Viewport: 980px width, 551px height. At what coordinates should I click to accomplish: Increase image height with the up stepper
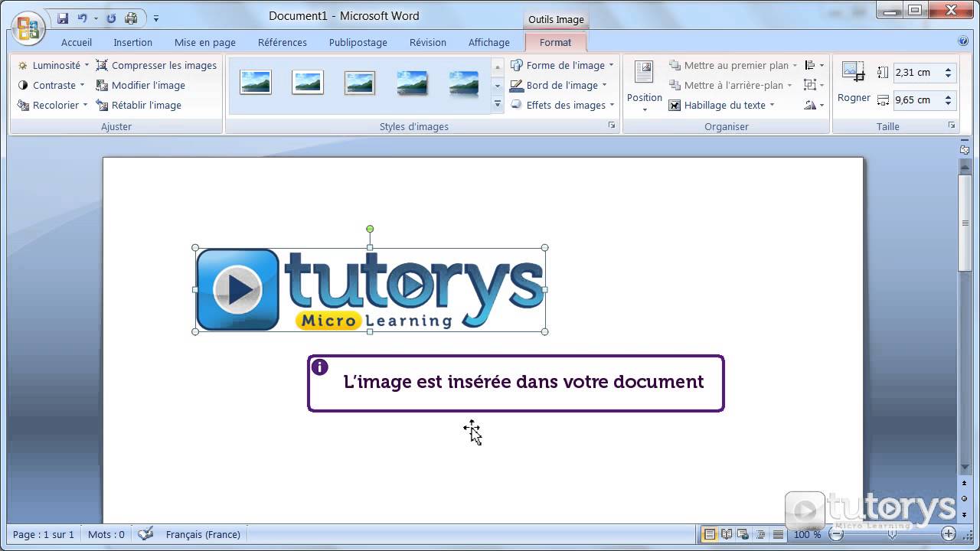[948, 69]
